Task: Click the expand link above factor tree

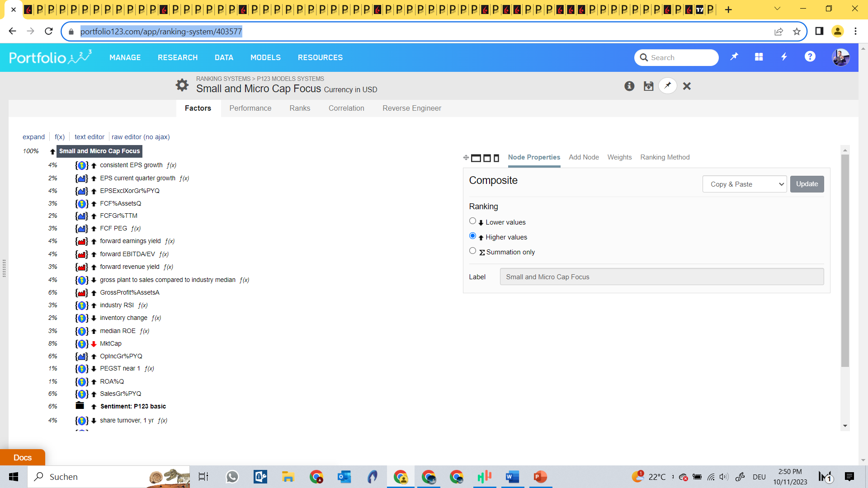Action: 33,137
